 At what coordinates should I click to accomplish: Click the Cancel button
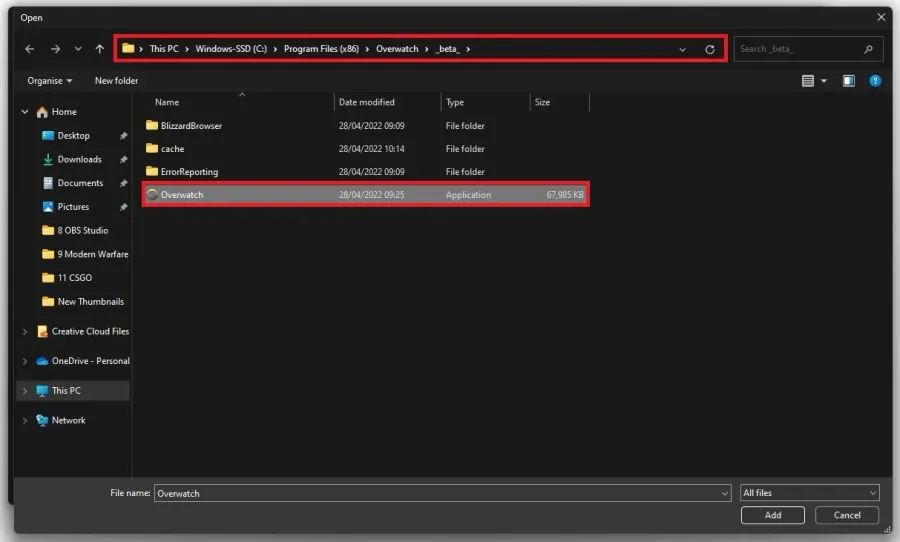(847, 515)
